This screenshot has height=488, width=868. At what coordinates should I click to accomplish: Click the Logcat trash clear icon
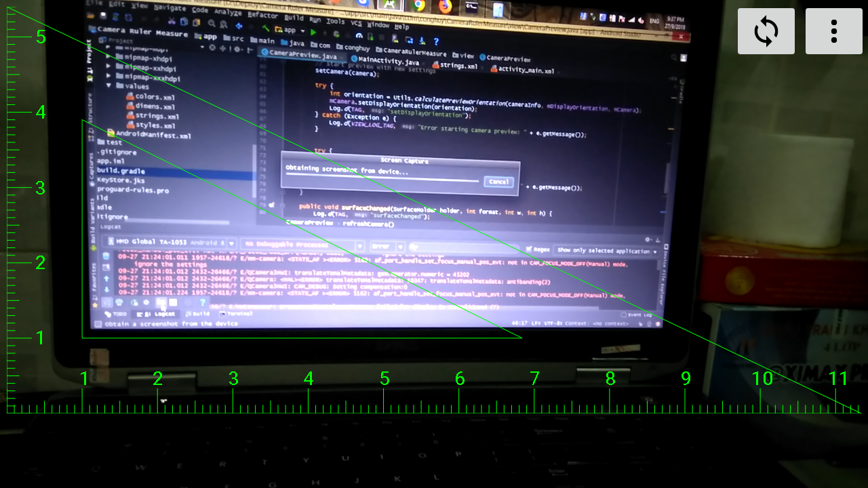(106, 256)
